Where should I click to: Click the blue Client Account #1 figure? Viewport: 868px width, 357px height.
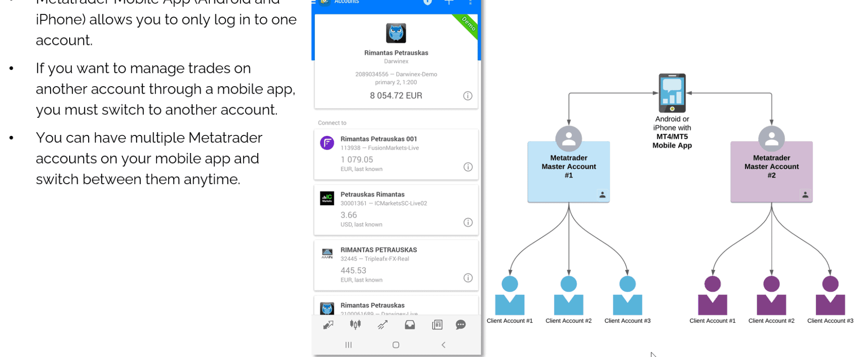510,296
